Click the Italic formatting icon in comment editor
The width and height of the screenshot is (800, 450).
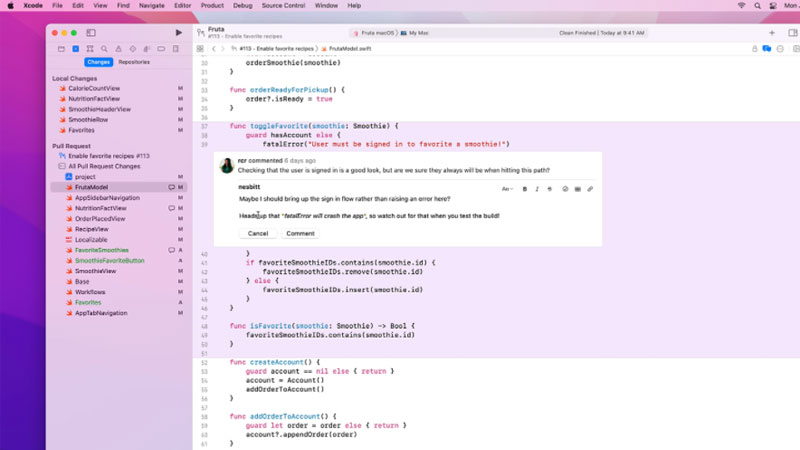tap(537, 189)
